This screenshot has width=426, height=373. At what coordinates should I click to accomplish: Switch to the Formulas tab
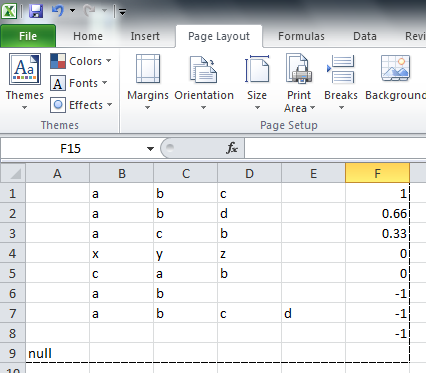pos(301,36)
